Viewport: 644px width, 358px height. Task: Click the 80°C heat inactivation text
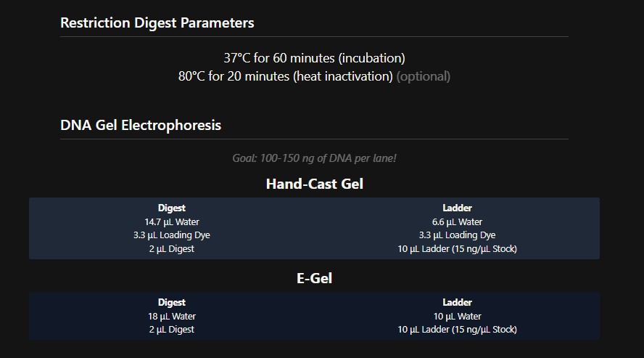pyautogui.click(x=286, y=76)
